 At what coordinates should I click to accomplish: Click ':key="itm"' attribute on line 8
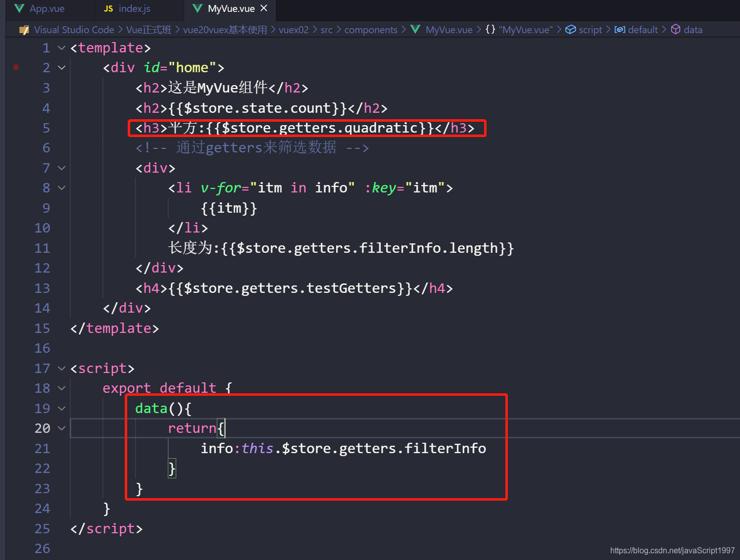coord(404,188)
